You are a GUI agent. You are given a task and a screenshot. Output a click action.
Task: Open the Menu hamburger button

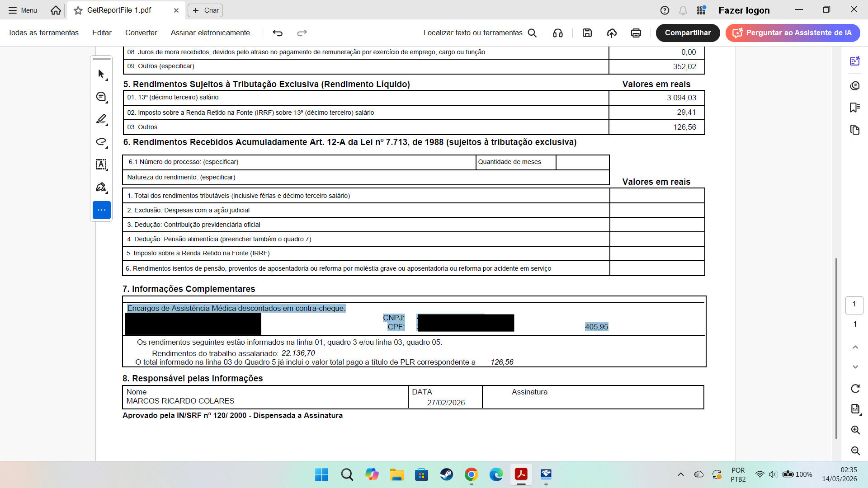[x=23, y=10]
